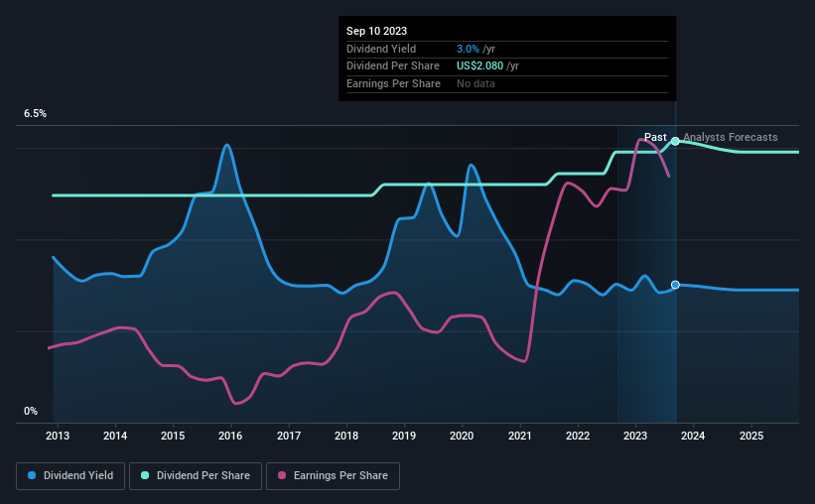Click the 6.5% y-axis label
Screen dimensions: 815x504
[x=36, y=113]
